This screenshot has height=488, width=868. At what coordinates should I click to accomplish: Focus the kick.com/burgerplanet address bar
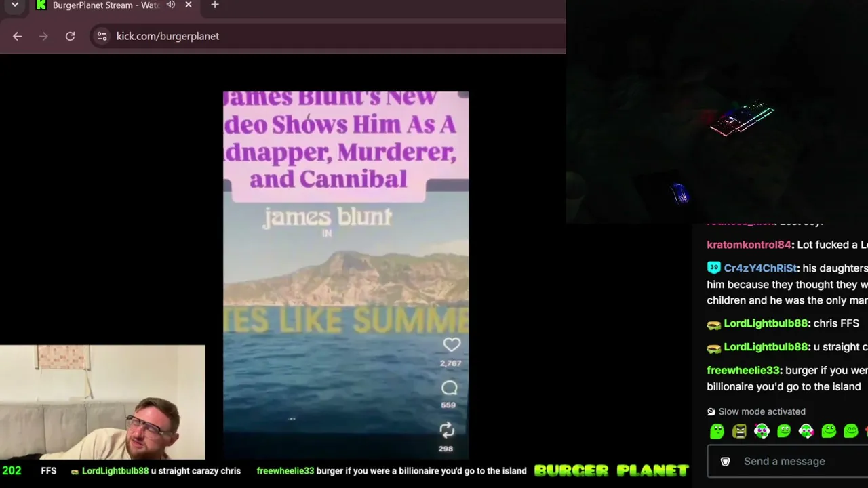(328, 36)
